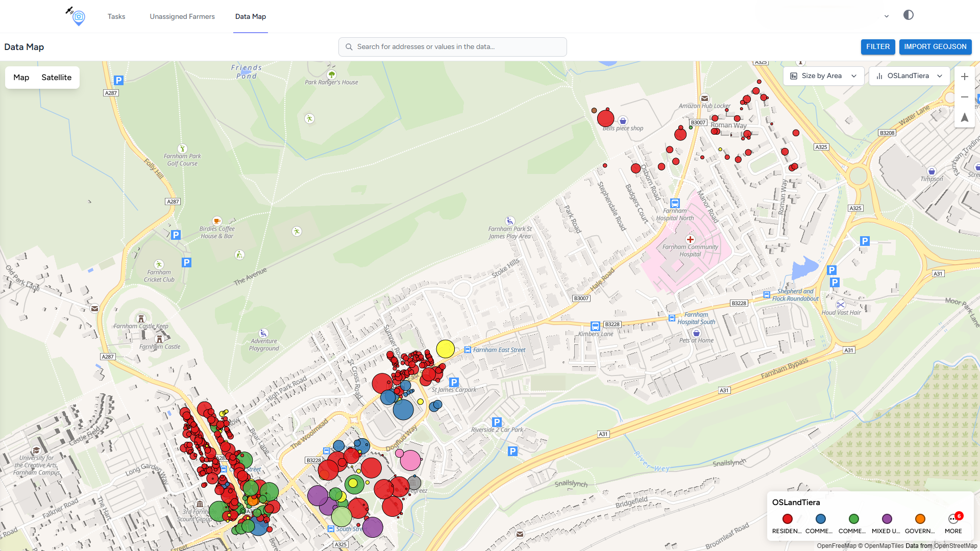
Task: Click the FILTER button
Action: tap(877, 46)
